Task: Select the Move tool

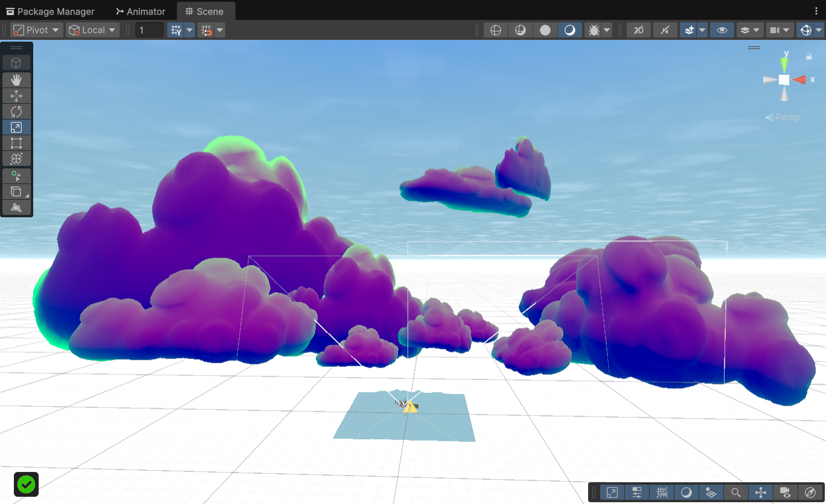Action: pos(16,95)
